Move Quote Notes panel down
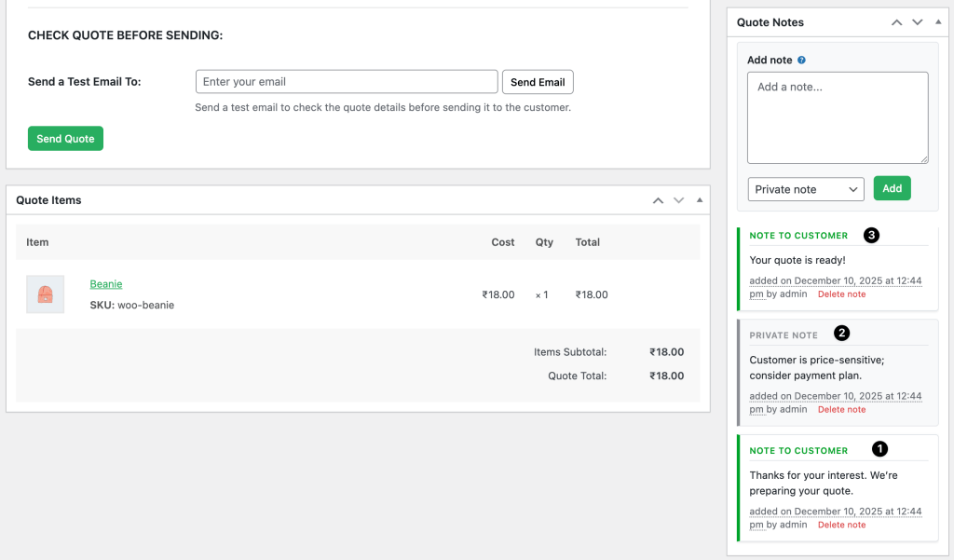The image size is (954, 560). click(x=918, y=21)
